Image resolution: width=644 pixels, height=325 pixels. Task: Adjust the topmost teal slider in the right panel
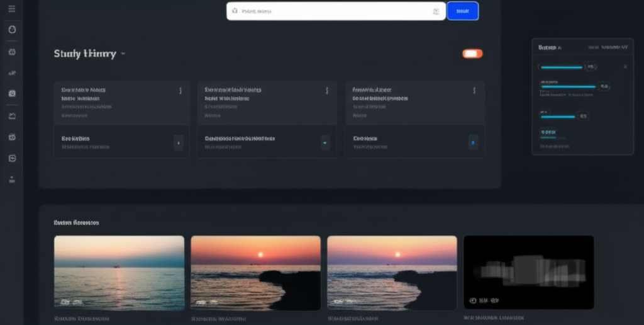pyautogui.click(x=562, y=67)
